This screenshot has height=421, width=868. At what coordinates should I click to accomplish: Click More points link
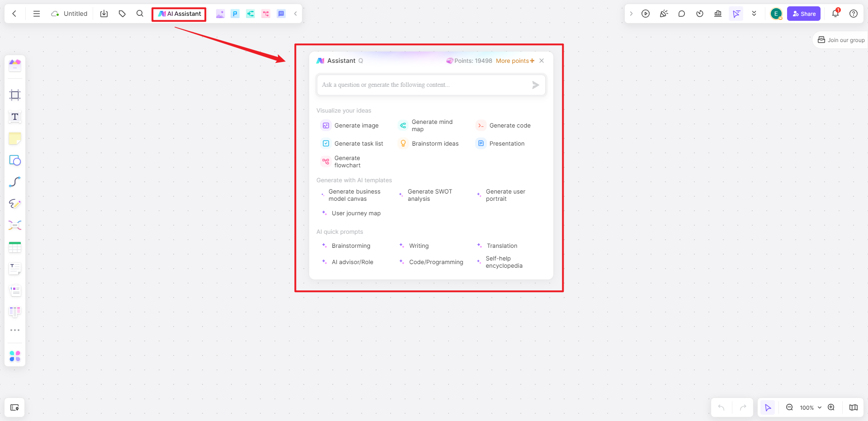click(514, 61)
